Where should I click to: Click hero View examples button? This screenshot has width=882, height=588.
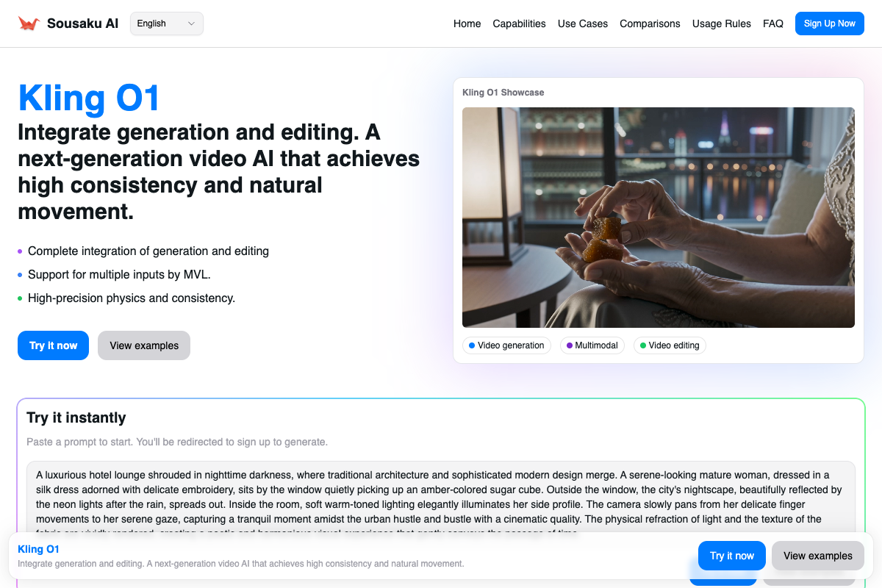(144, 345)
